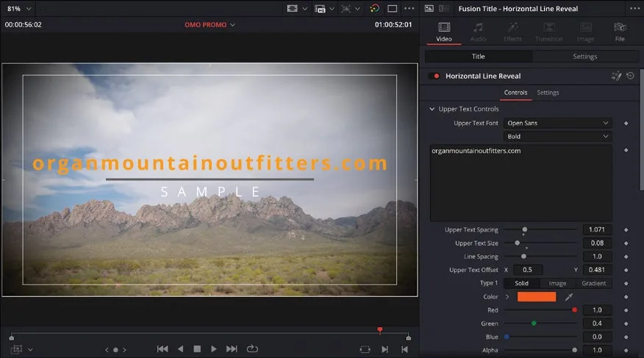644x358 pixels.
Task: Reset Horizontal Line Reveal with circular arrow
Action: tap(630, 76)
